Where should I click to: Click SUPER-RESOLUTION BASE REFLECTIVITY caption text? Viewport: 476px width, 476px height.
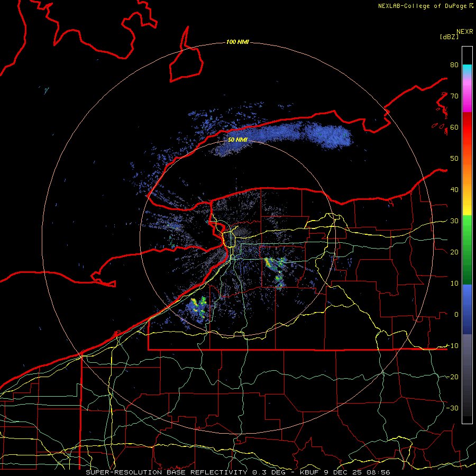[167, 472]
